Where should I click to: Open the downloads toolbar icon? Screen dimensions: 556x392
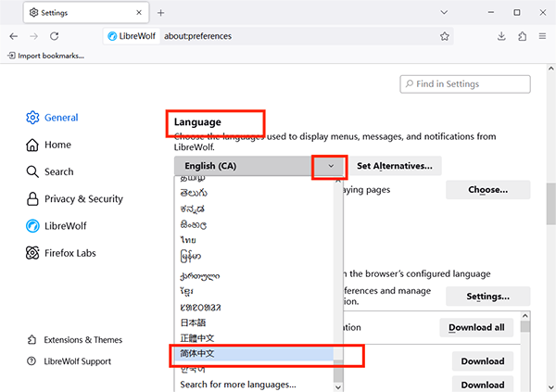click(x=501, y=36)
